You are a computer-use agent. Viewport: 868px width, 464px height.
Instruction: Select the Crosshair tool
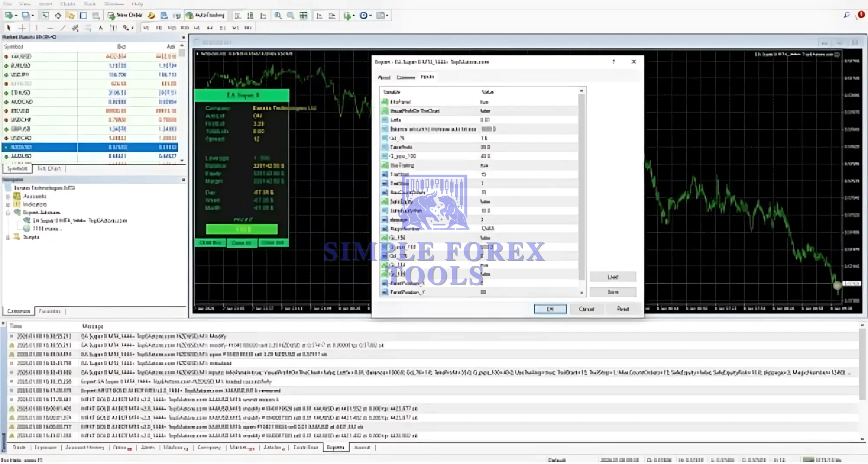coord(22,28)
